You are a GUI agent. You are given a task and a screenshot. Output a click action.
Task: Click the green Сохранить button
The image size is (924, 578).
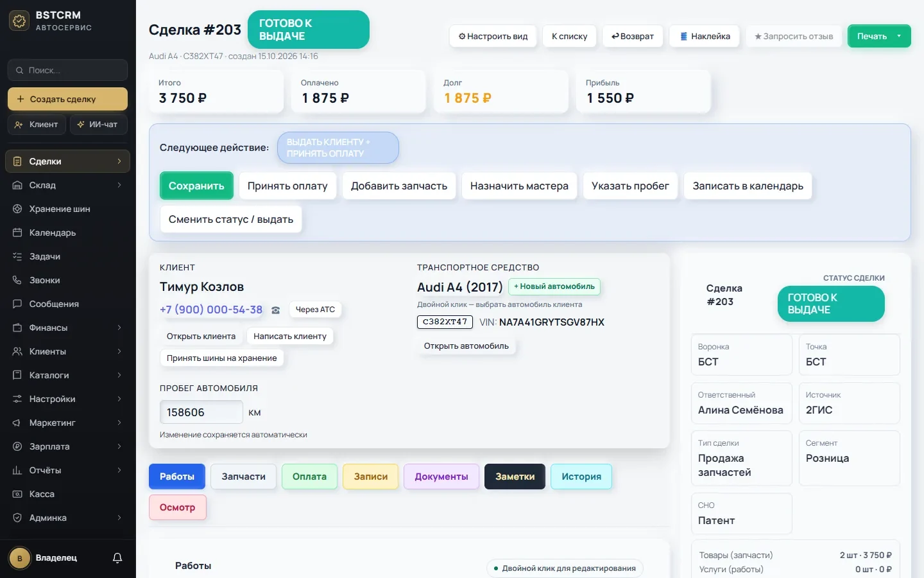tap(196, 186)
